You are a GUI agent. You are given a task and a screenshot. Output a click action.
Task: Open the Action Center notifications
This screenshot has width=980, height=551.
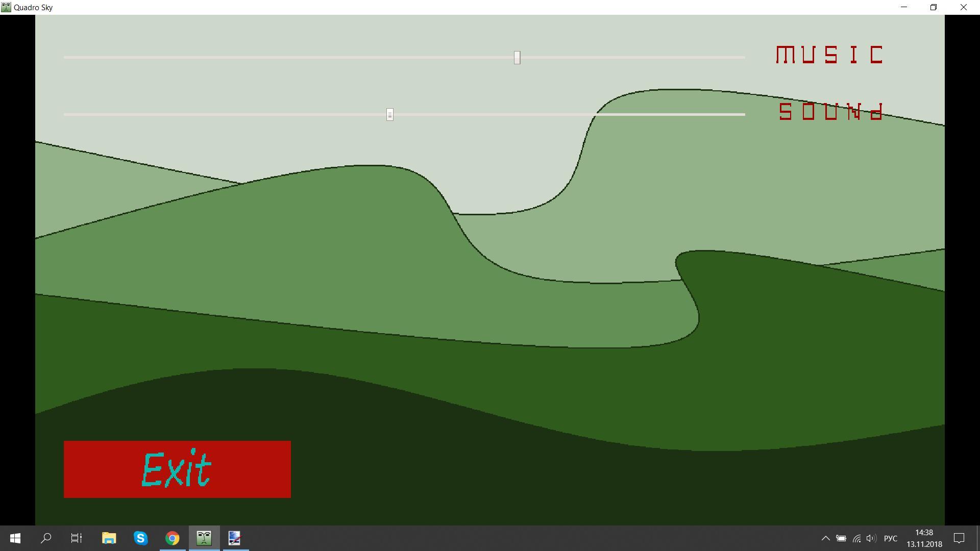pos(959,538)
